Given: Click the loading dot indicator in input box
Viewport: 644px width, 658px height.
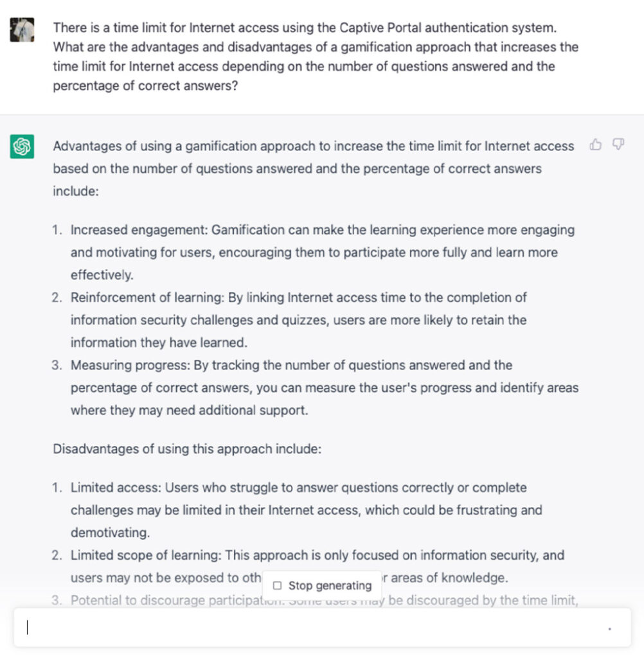Looking at the screenshot, I should point(609,628).
